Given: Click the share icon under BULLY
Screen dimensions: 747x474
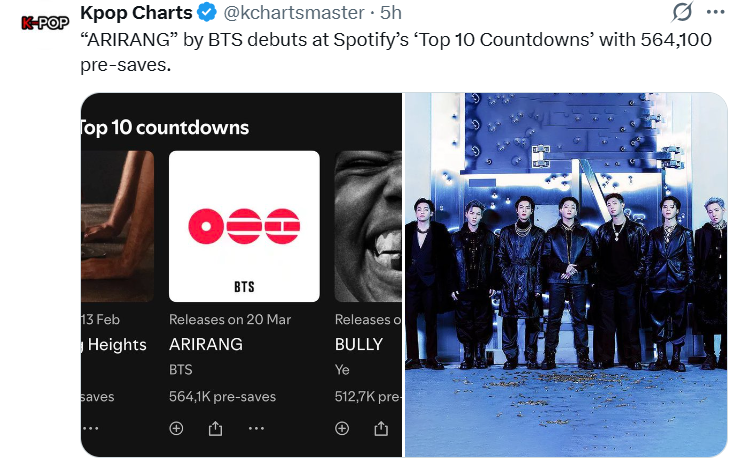Looking at the screenshot, I should pyautogui.click(x=381, y=428).
